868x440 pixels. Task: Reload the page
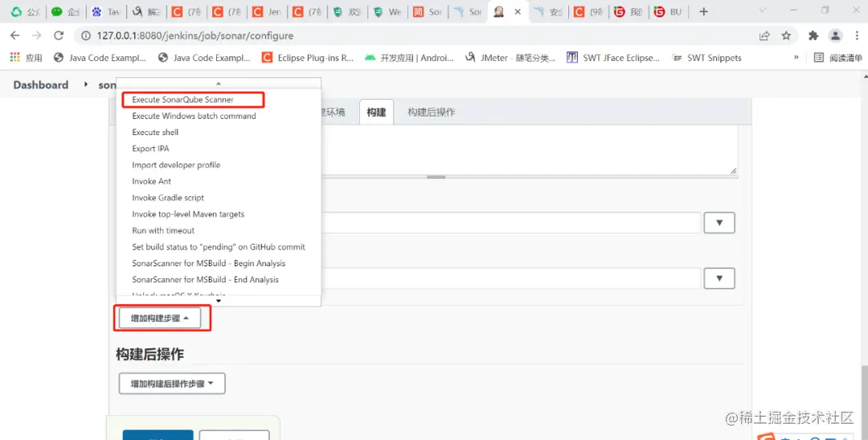click(58, 35)
